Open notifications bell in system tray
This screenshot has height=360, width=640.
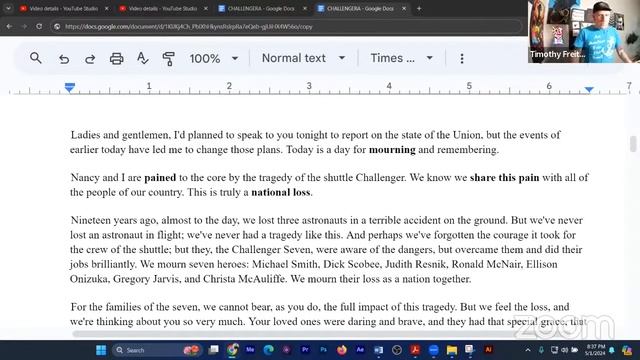pyautogui.click(x=612, y=350)
